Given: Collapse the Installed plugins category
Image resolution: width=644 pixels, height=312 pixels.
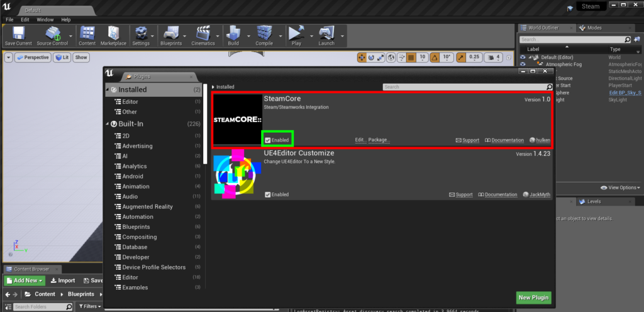Looking at the screenshot, I should coord(108,89).
